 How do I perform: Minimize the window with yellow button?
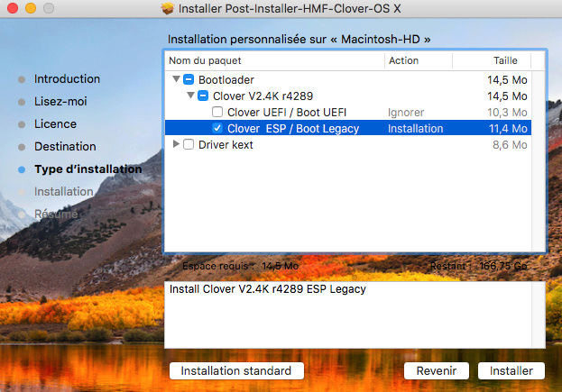pos(31,8)
